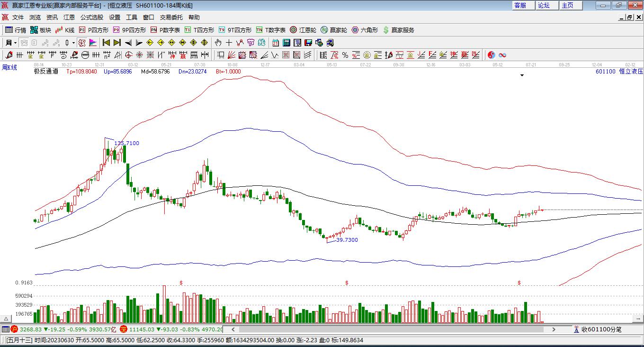This screenshot has width=644, height=347.
Task: Click the percent sign drawing tool
Action: click(345, 55)
